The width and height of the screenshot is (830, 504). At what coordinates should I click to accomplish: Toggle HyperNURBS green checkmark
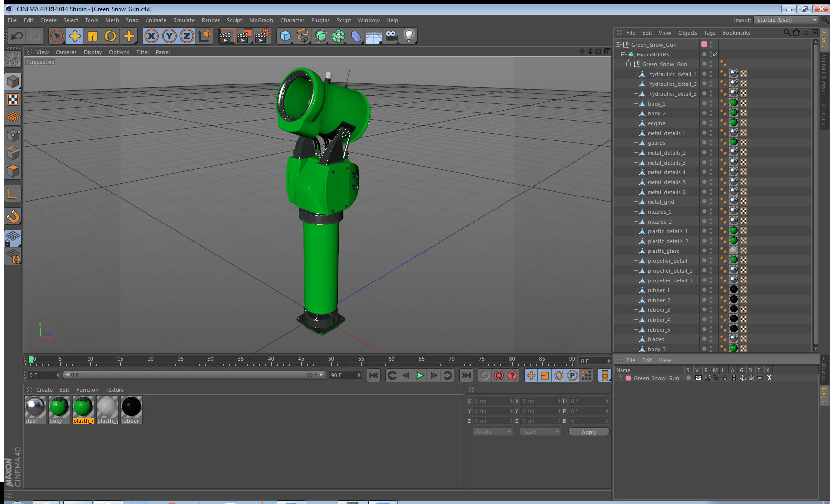[x=715, y=54]
